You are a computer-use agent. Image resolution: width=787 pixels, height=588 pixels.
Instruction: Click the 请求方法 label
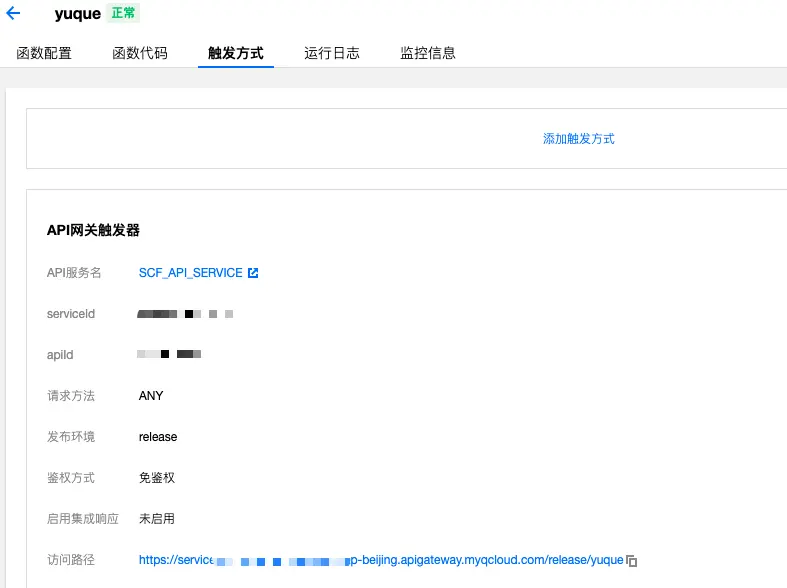tap(71, 396)
